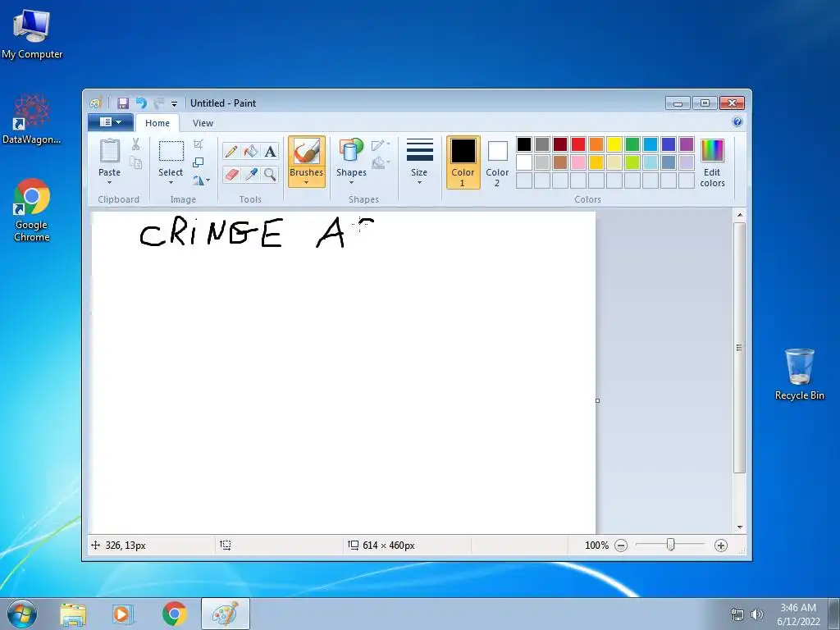Open the Start menu orb

[22, 614]
